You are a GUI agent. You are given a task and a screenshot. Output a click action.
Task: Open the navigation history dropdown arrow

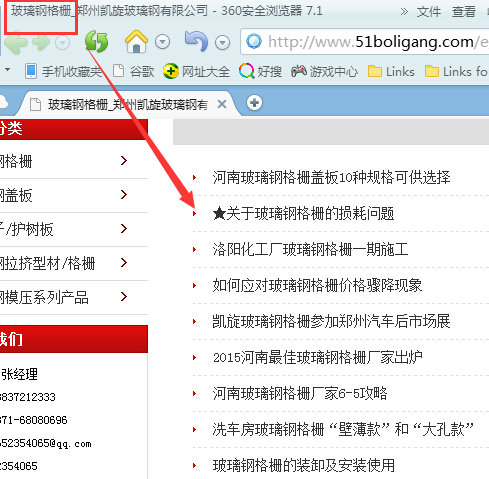(x=62, y=42)
